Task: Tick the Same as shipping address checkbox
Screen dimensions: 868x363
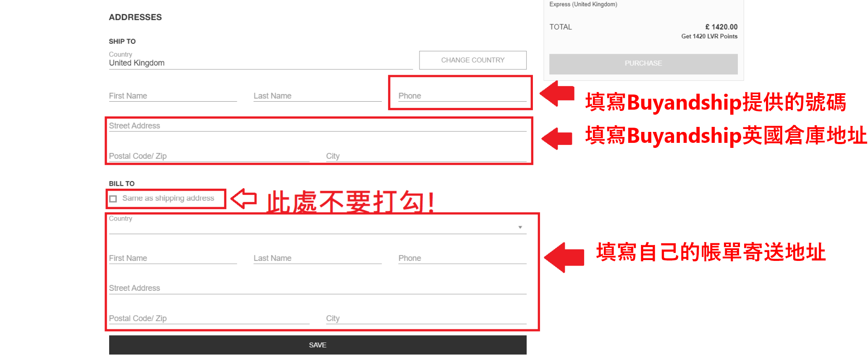Action: click(113, 199)
